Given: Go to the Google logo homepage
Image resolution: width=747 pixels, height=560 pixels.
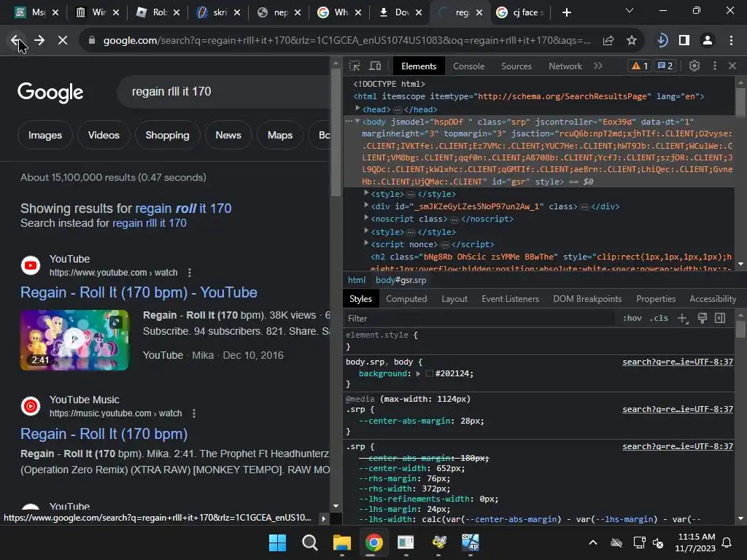Looking at the screenshot, I should [50, 92].
